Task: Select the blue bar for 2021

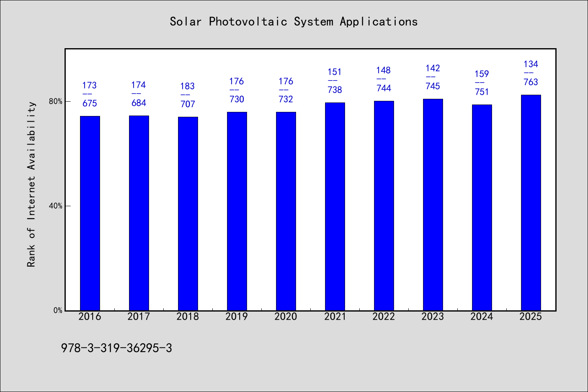Action: (335, 207)
